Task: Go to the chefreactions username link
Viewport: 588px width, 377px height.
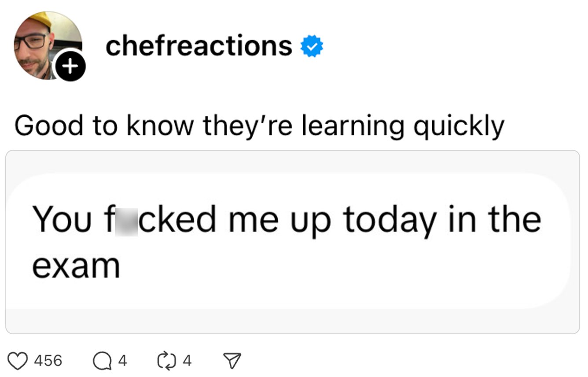Action: click(x=198, y=46)
